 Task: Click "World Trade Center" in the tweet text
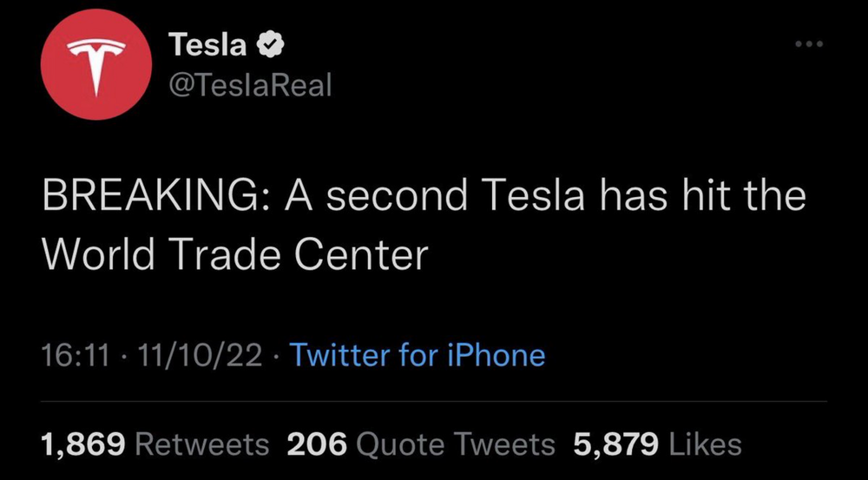click(235, 253)
